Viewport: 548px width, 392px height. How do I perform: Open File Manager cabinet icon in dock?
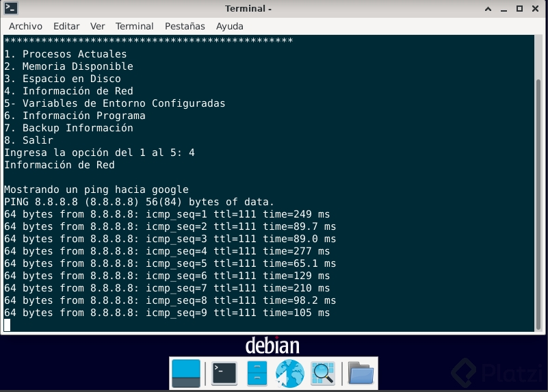[257, 374]
